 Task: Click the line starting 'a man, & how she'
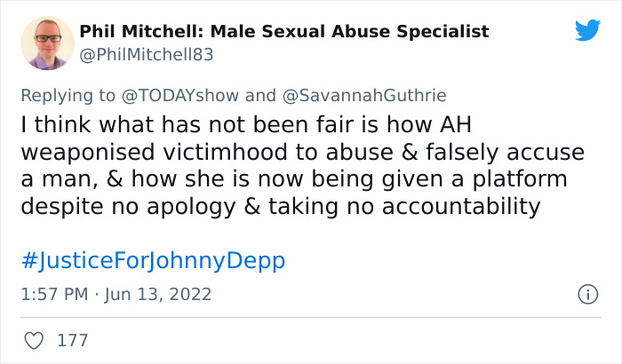pos(293,178)
